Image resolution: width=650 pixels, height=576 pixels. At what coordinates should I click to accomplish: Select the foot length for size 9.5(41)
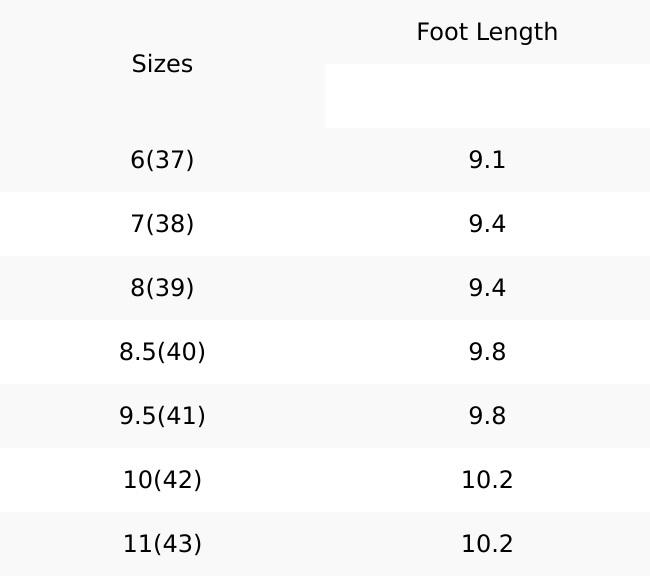click(487, 416)
